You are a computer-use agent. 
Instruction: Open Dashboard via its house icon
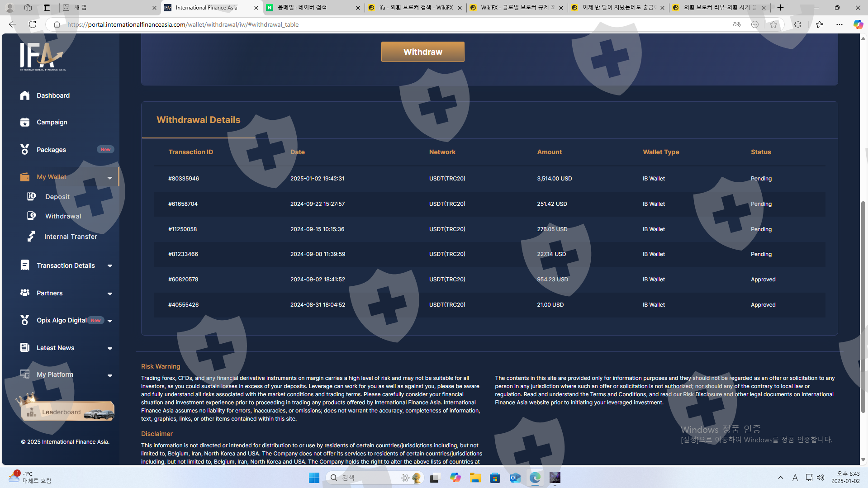click(25, 95)
